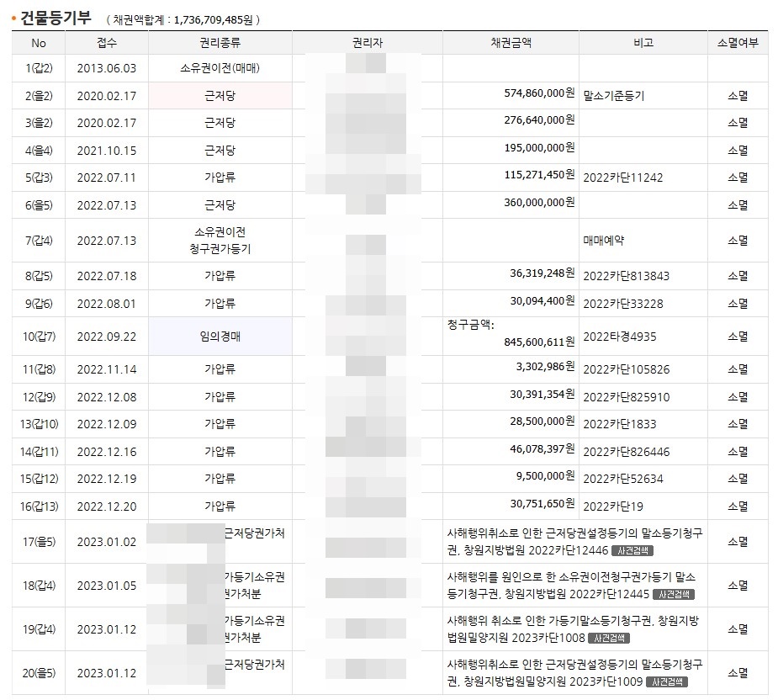
Task: Click row number 20(을5)
Action: click(x=39, y=673)
